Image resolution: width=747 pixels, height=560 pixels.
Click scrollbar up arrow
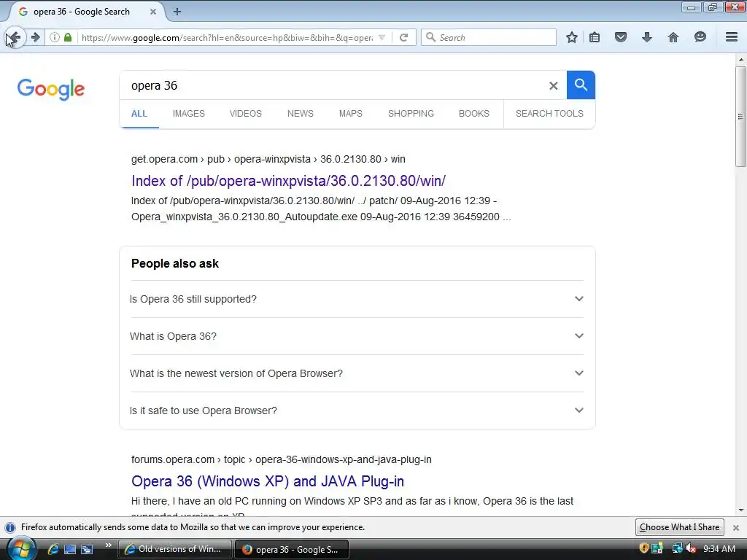pyautogui.click(x=740, y=60)
